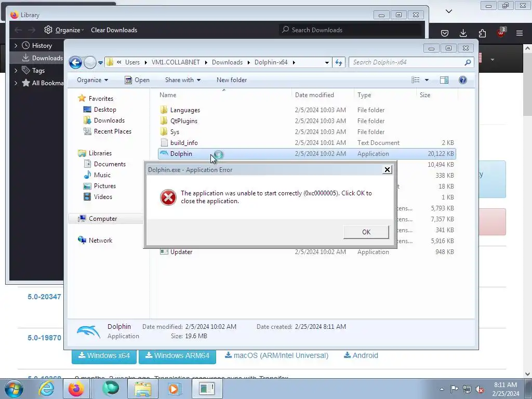
Task: Expand History in Firefox Library
Action: (x=16, y=46)
